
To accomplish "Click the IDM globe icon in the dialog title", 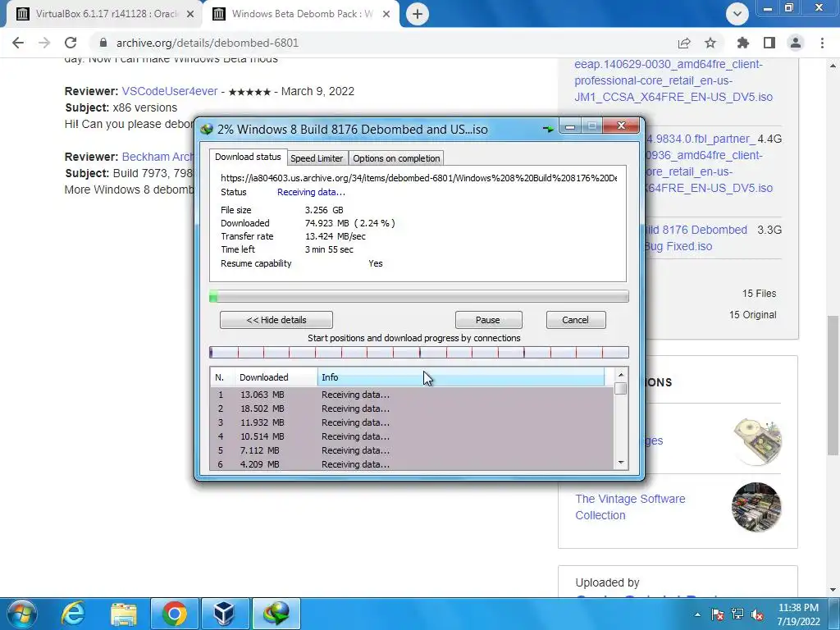I will tap(207, 129).
